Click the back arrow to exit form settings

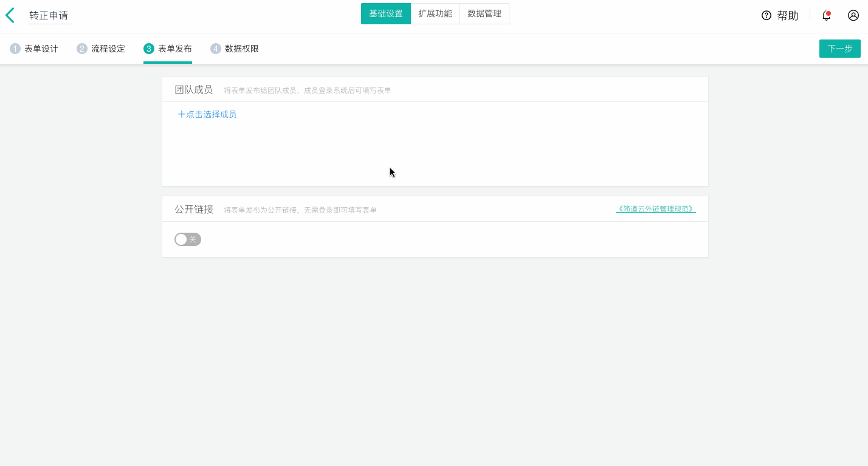point(10,15)
